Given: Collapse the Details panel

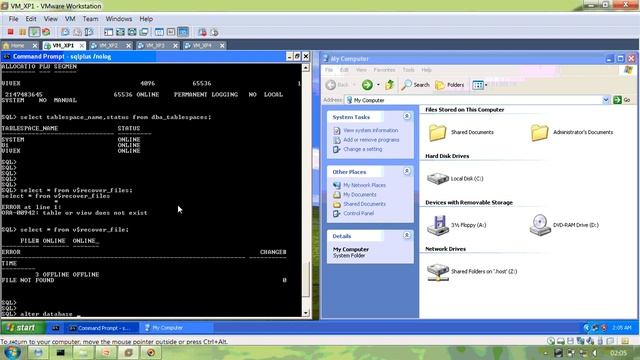Looking at the screenshot, I should [407, 235].
